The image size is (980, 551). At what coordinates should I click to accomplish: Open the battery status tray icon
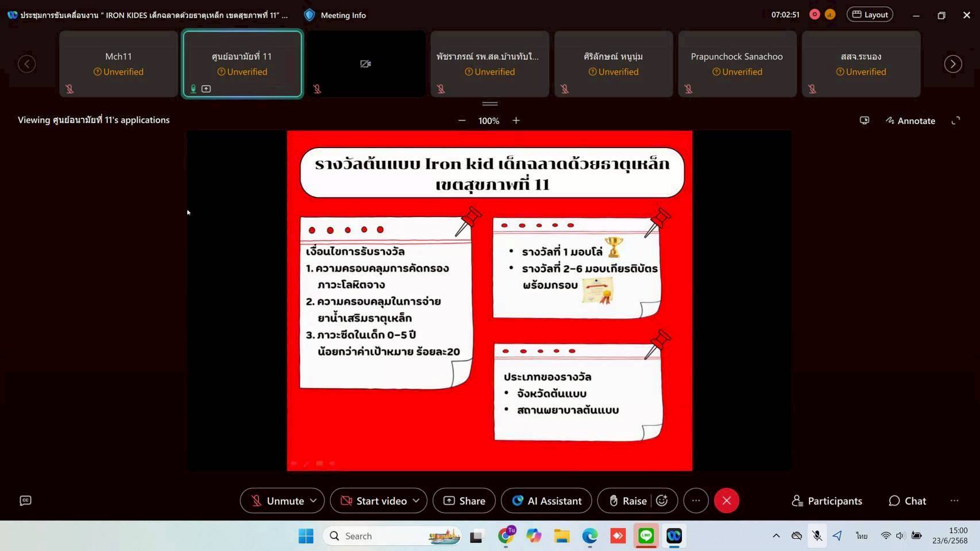(917, 536)
